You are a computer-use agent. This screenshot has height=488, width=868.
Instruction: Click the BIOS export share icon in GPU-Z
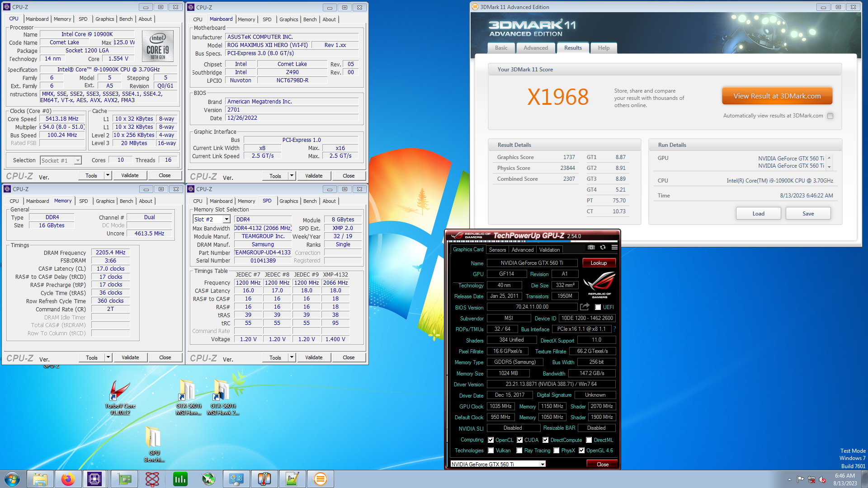point(585,307)
